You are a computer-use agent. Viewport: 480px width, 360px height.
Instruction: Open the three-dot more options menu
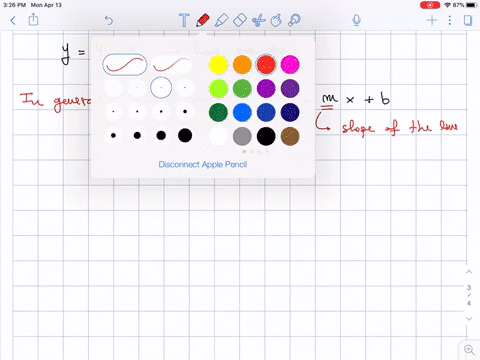point(450,20)
